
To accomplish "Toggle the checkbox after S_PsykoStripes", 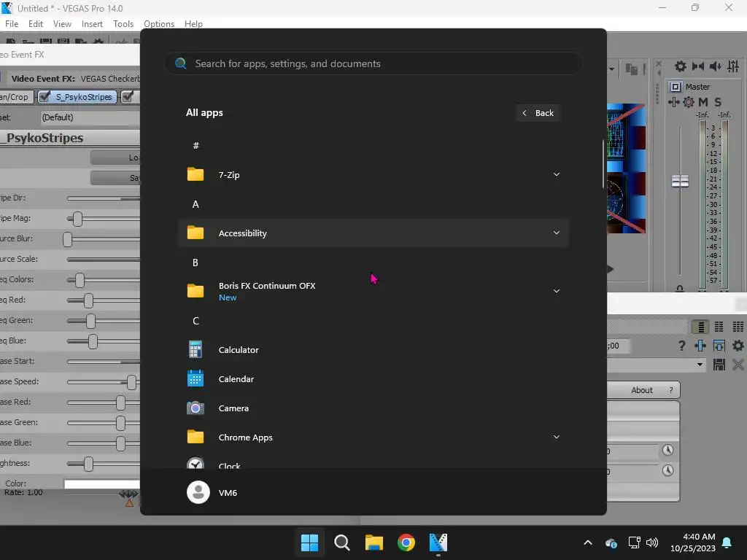I will (x=127, y=97).
